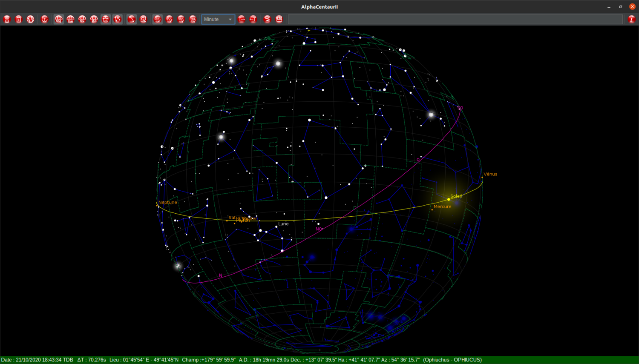Image resolution: width=639 pixels, height=364 pixels.
Task: Activate the magnifier zoom tool
Action: click(144, 19)
